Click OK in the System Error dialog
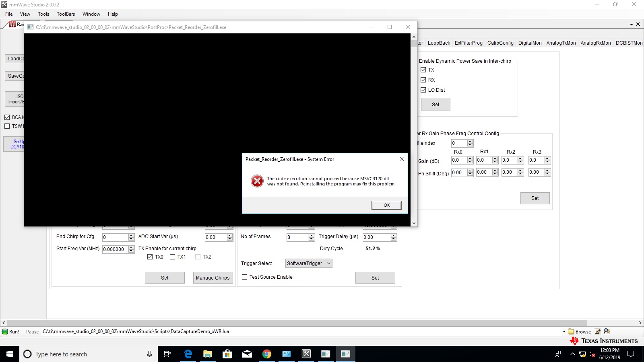The image size is (644, 362). pos(386,205)
